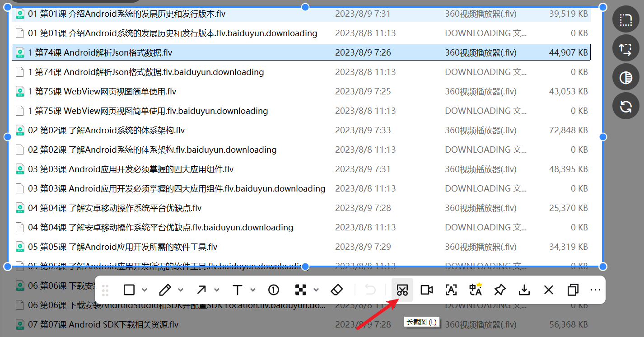Pick the numbered step marker tool
The width and height of the screenshot is (644, 337).
[274, 290]
